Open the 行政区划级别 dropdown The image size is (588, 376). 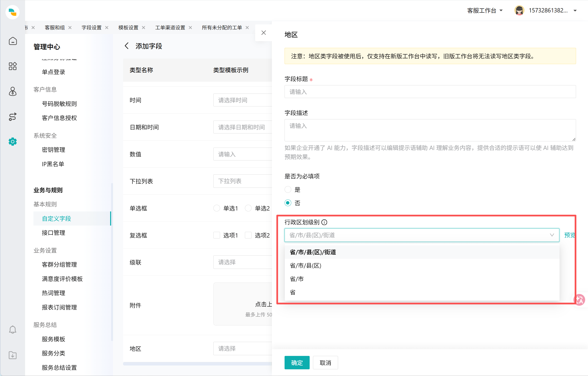(x=422, y=235)
